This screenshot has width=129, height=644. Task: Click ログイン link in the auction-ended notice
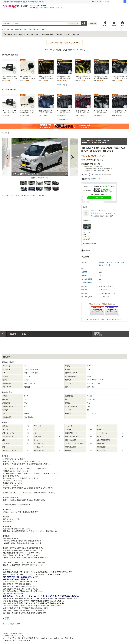[x=72, y=50]
